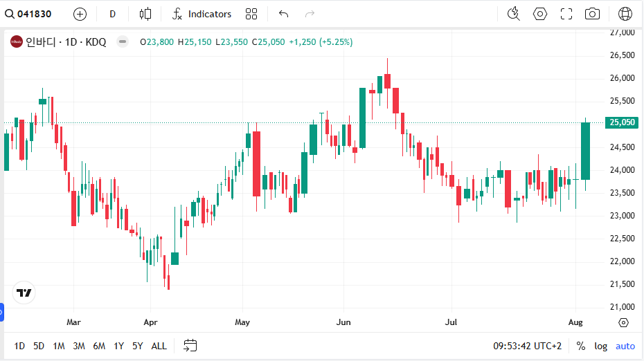Click the 21,000 price axis label
The height and width of the screenshot is (361, 644).
tap(623, 307)
